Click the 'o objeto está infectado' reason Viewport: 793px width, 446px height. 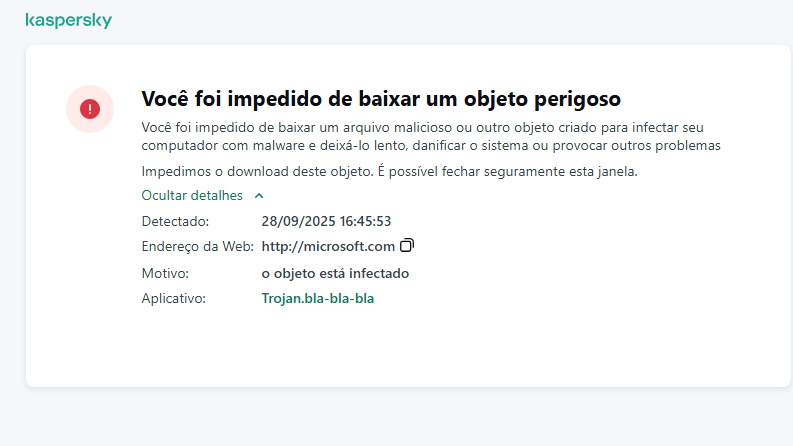tap(335, 272)
